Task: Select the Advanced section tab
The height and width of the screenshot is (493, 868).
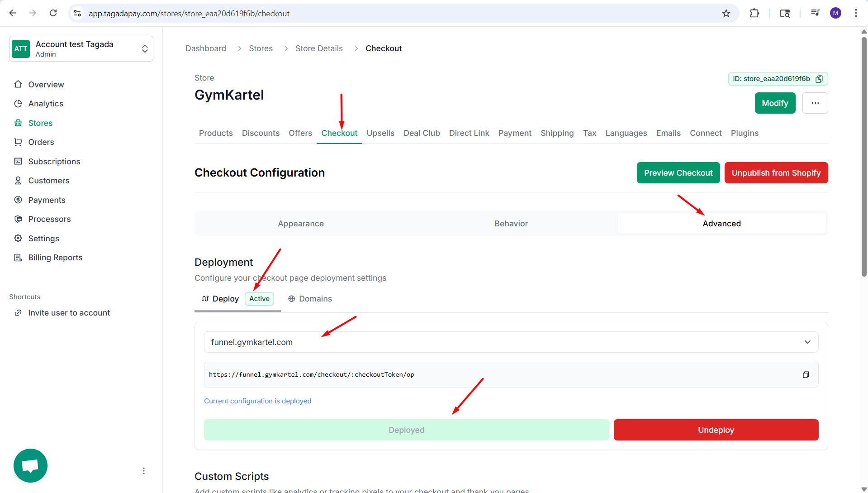Action: coord(721,224)
